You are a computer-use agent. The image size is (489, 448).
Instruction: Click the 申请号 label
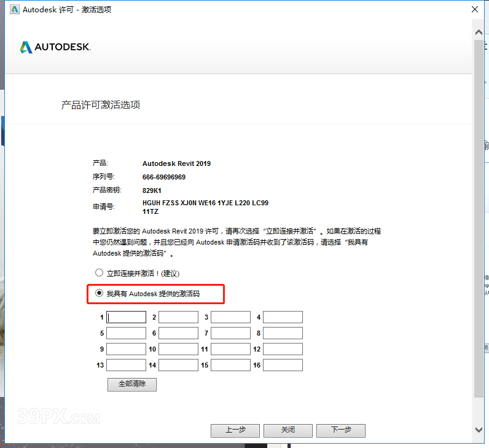click(x=104, y=206)
